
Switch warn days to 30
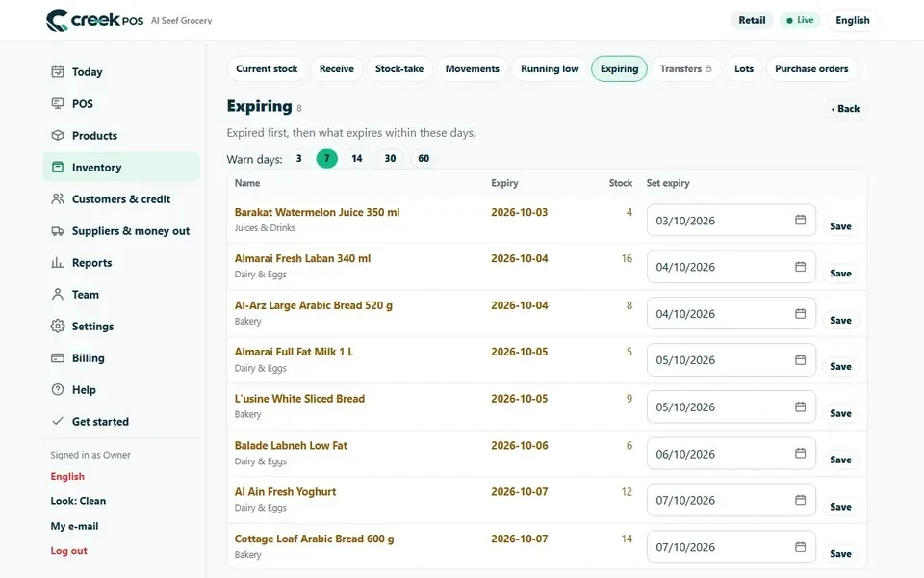coord(390,158)
